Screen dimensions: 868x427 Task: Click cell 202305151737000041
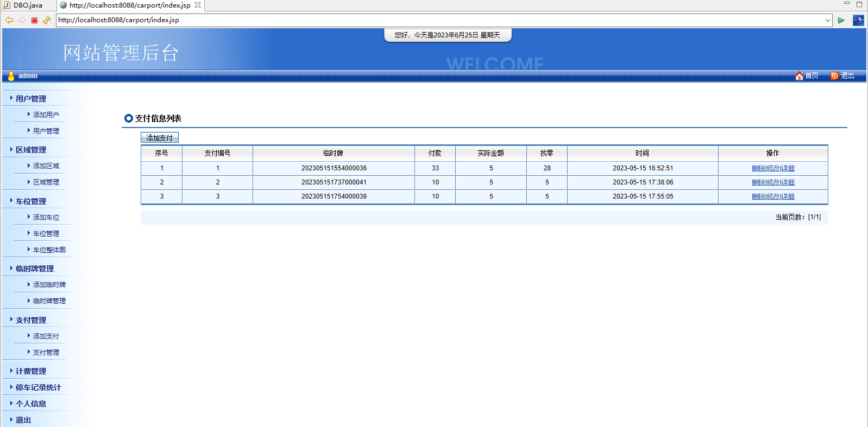(334, 182)
